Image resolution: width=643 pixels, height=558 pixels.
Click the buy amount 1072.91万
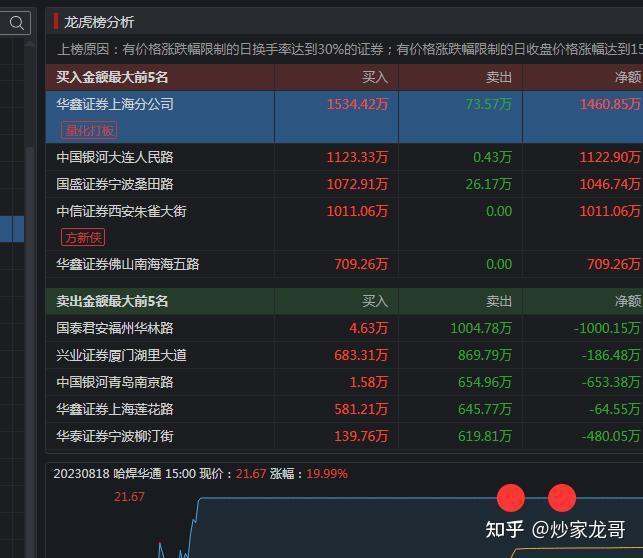[x=357, y=184]
